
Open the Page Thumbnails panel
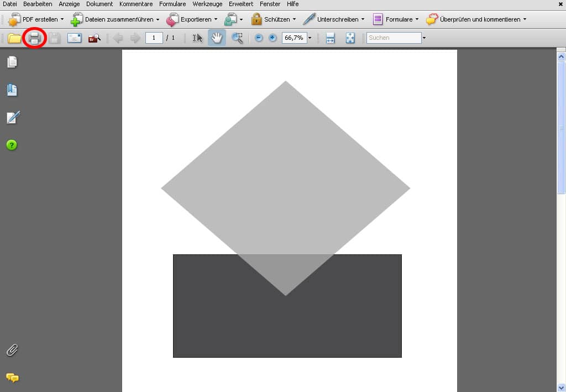(12, 62)
